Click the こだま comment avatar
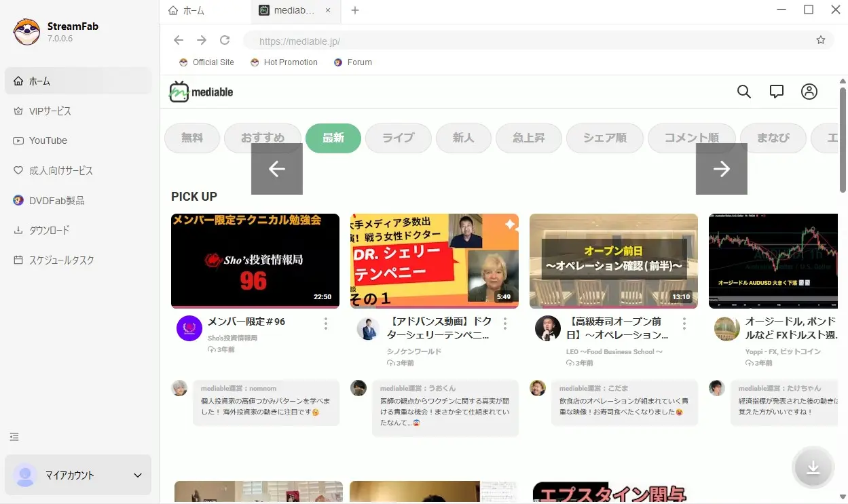This screenshot has width=848, height=504. tap(538, 388)
